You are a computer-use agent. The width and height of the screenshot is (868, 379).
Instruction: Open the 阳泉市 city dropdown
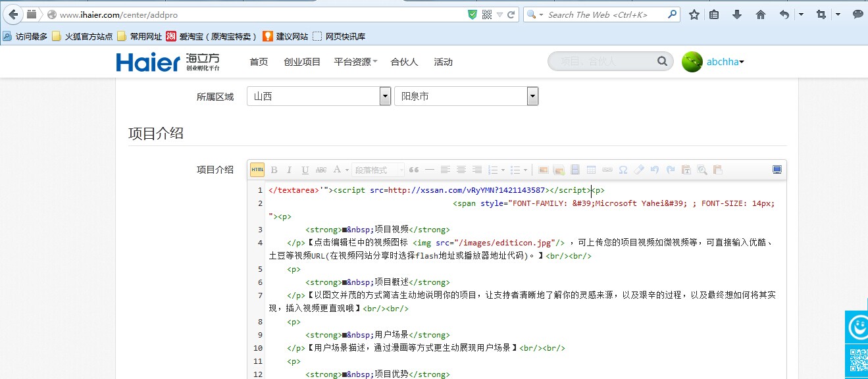(466, 96)
